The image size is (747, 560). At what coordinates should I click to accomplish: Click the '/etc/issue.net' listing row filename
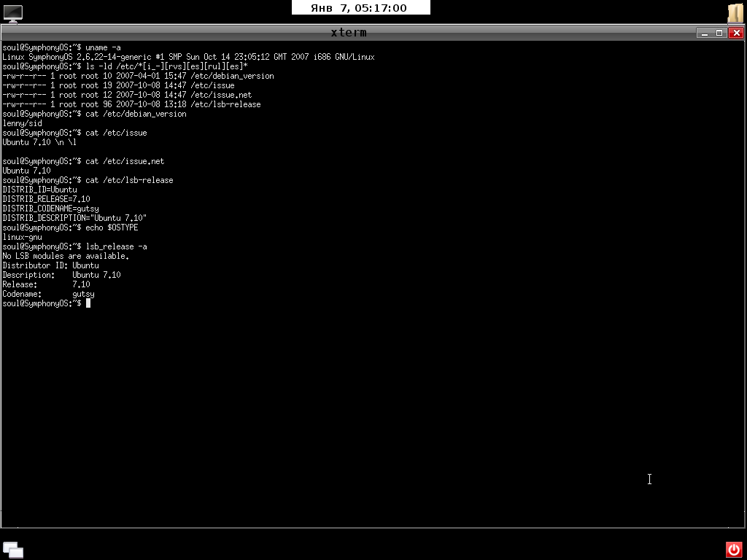tap(221, 96)
